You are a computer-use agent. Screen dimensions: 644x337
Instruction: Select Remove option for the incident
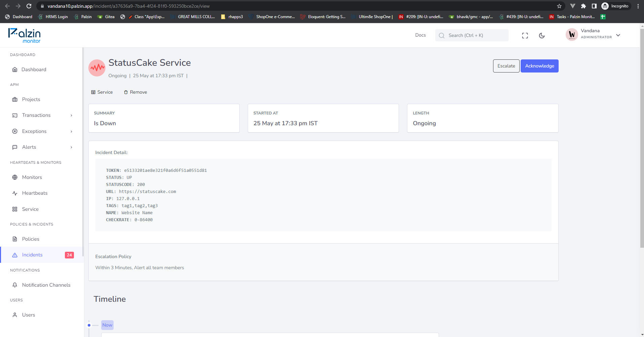pyautogui.click(x=135, y=92)
